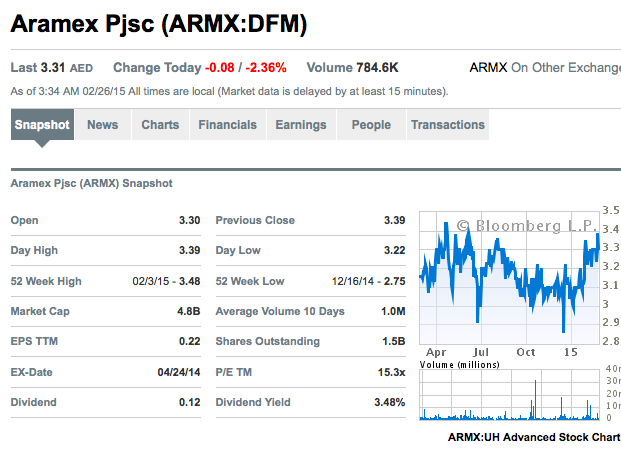Select the Last price 3.31 value

pos(53,68)
